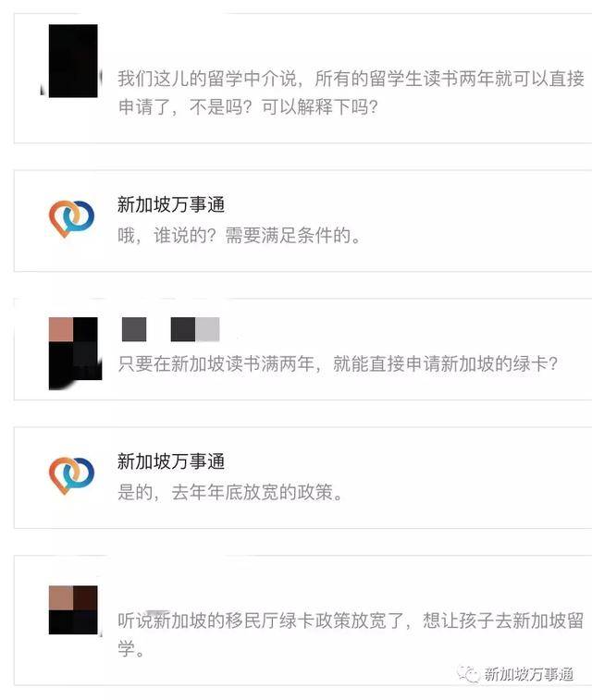Tap the reply 哦，谁说的？需要满足条件的。
Screen dimensions: 592x700
click(x=240, y=236)
